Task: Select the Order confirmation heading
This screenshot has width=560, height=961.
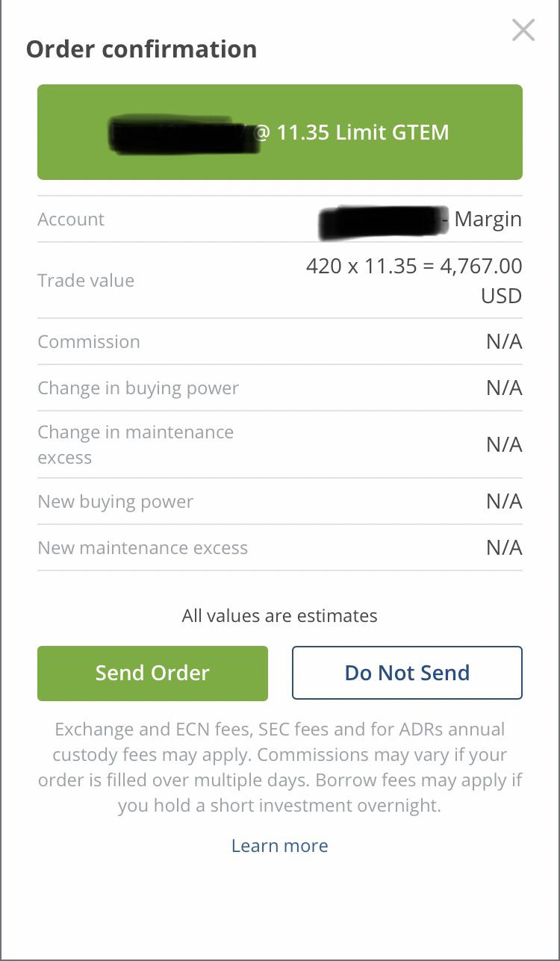Action: (142, 49)
